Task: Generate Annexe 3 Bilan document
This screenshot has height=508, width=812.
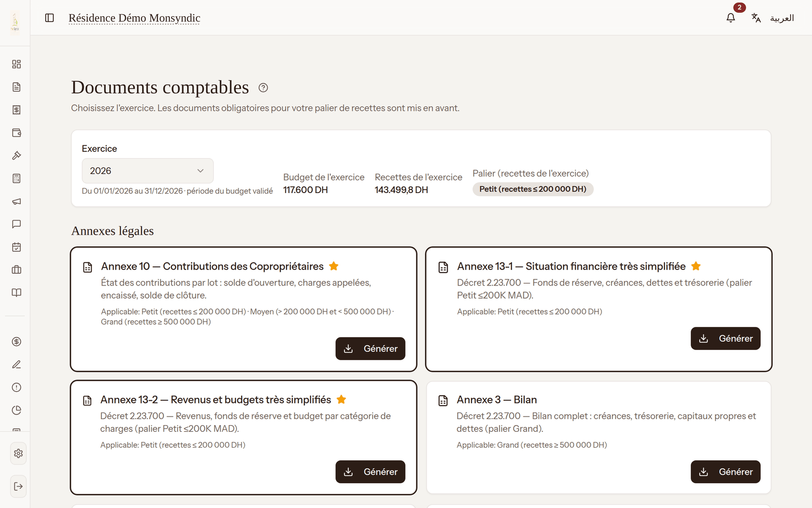Action: (725, 472)
